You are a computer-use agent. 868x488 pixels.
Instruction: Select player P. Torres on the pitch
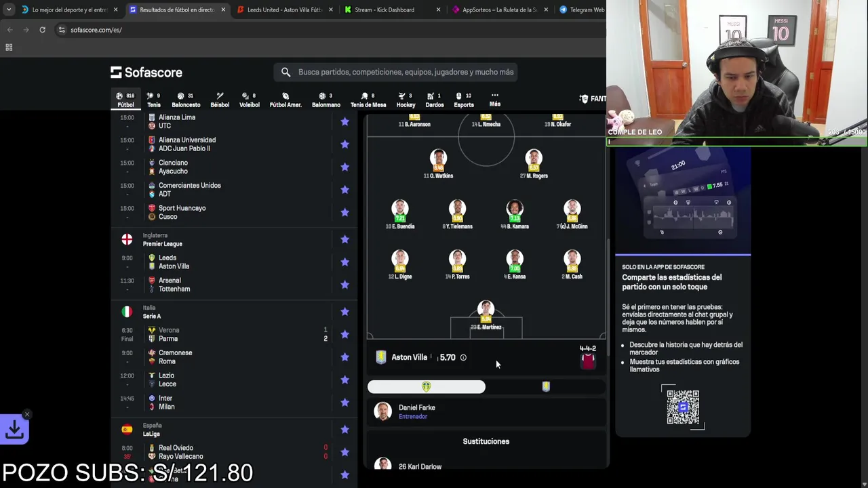tap(457, 265)
